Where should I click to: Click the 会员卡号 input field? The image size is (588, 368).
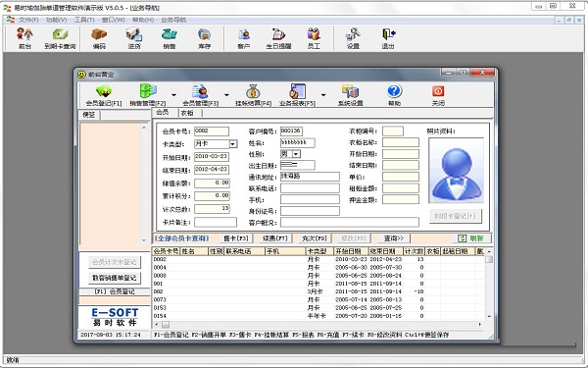click(212, 131)
